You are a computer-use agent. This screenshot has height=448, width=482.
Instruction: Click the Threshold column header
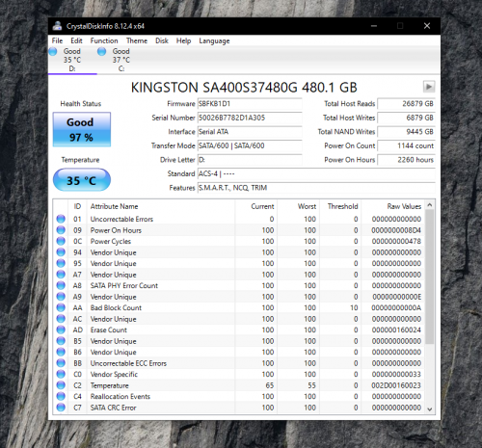340,206
